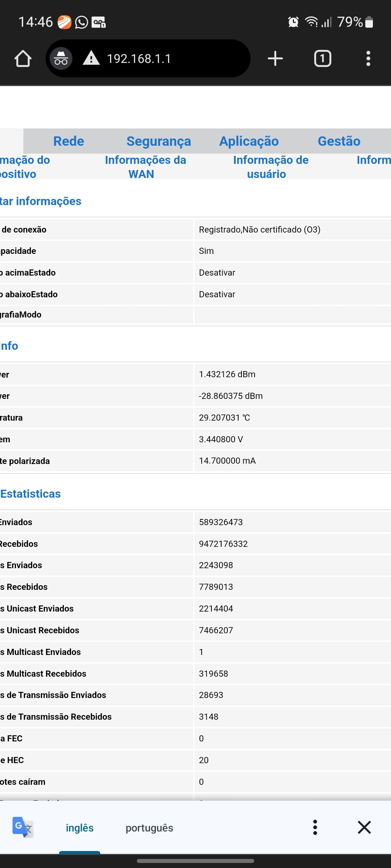Open the Rede menu
Screen dimensions: 391x868
[x=68, y=141]
